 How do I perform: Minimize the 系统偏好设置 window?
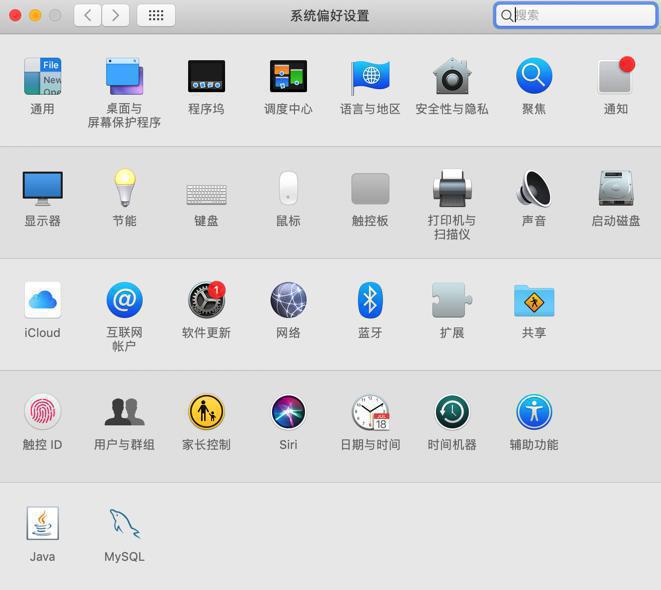[x=35, y=16]
